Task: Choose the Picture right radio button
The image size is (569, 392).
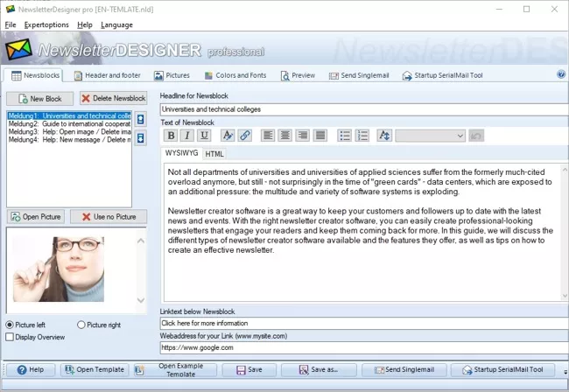Action: tap(82, 325)
